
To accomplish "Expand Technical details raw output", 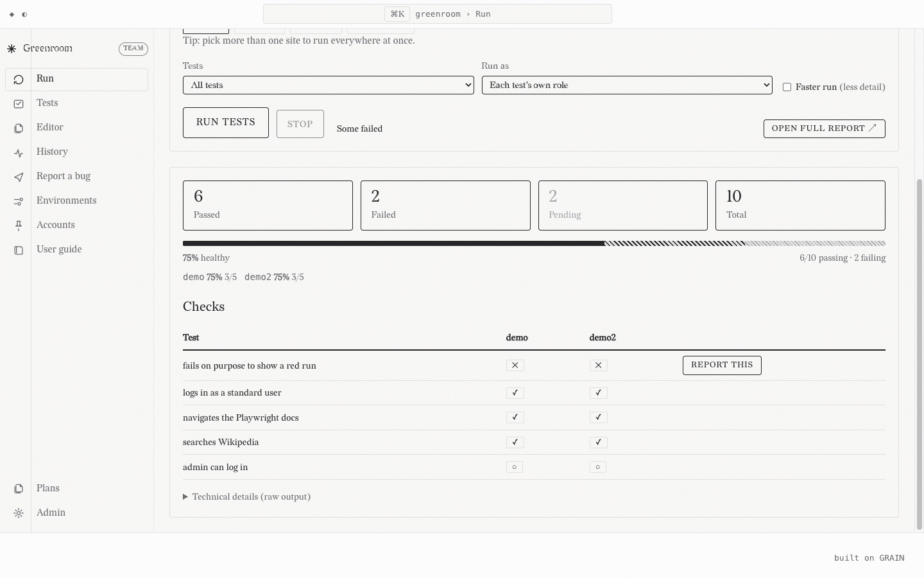I will [x=247, y=496].
